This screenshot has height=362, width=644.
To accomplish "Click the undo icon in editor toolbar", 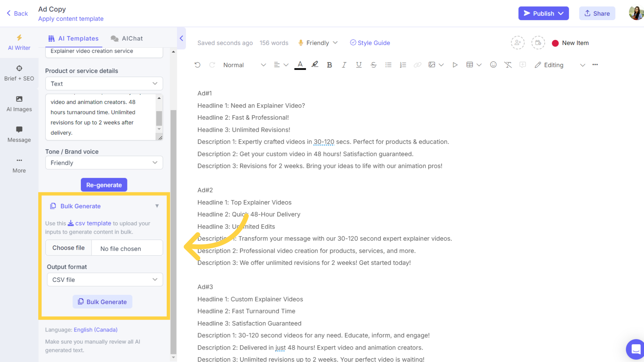I will click(197, 65).
